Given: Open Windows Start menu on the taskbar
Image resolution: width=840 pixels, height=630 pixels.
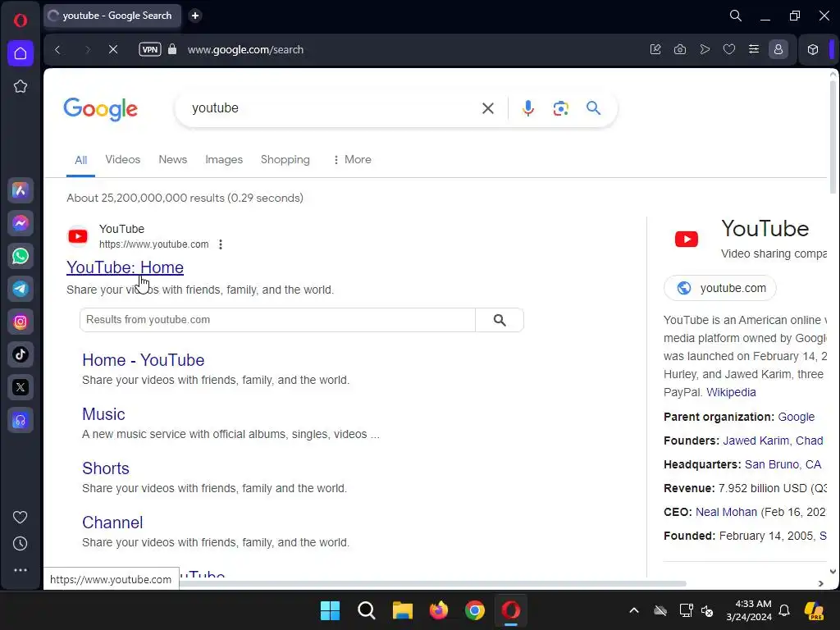Looking at the screenshot, I should click(330, 610).
